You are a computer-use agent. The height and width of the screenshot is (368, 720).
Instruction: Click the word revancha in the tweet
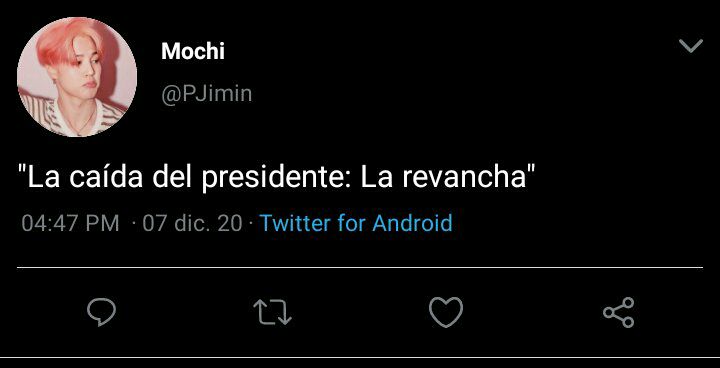click(x=464, y=178)
